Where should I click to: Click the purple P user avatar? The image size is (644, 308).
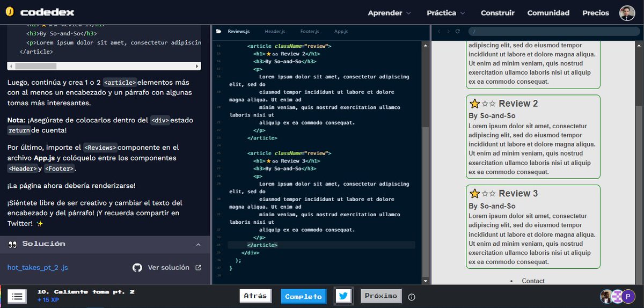[628, 296]
